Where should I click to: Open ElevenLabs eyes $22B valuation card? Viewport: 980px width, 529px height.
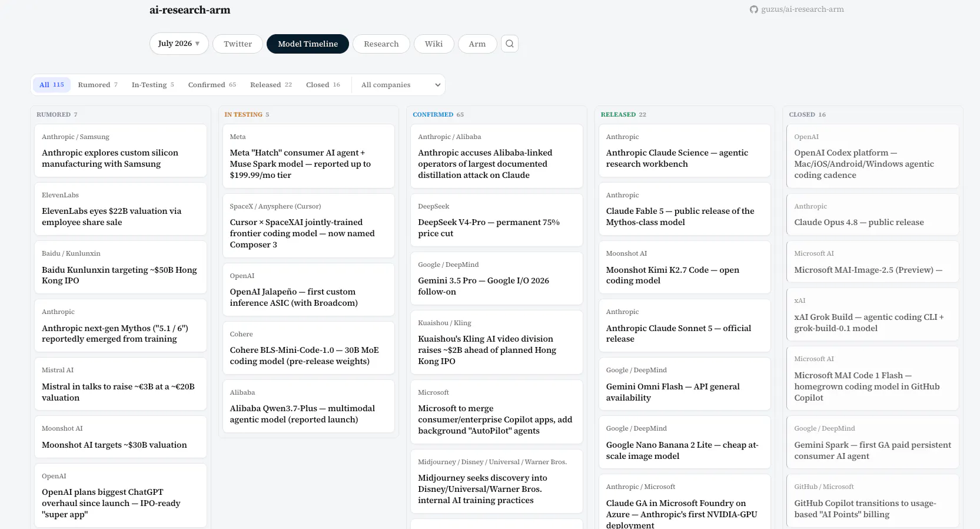coord(121,209)
